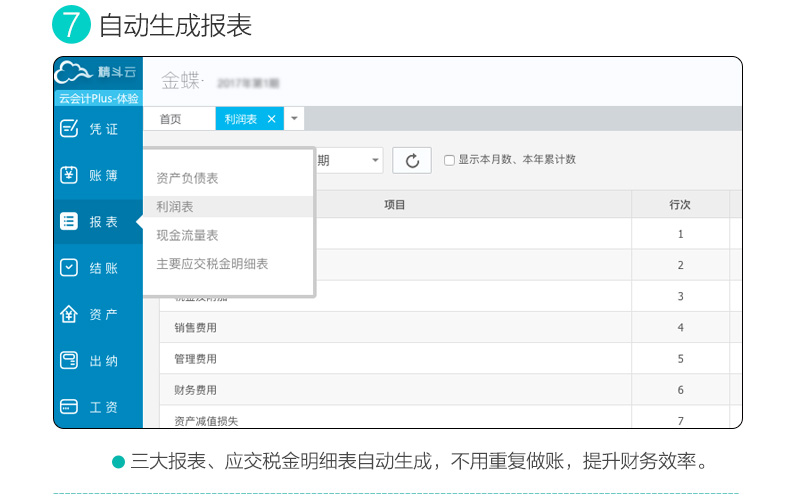The image size is (790, 500).
Task: Click the 报表 reports icon in sidebar
Action: pyautogui.click(x=69, y=221)
